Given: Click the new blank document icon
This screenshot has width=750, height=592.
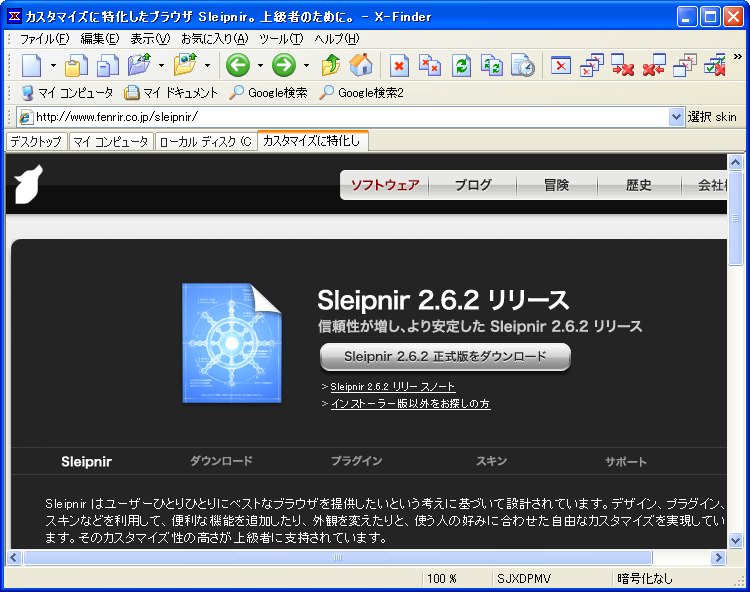Looking at the screenshot, I should tap(32, 66).
